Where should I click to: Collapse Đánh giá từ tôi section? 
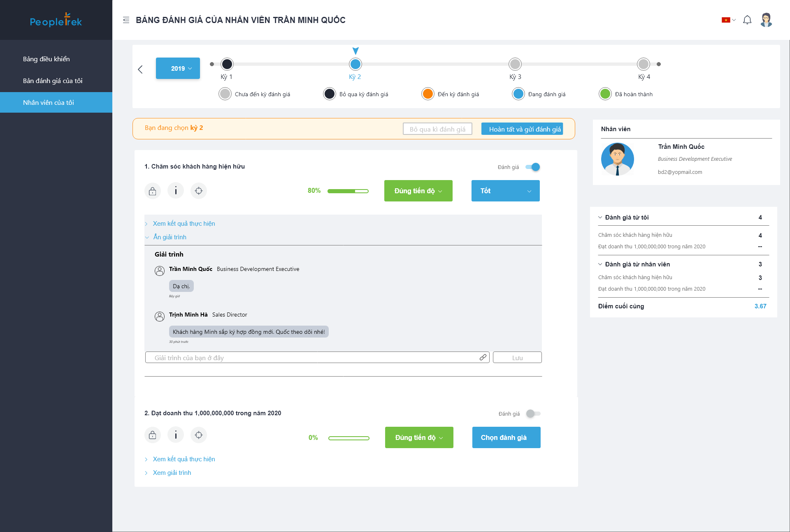click(600, 217)
